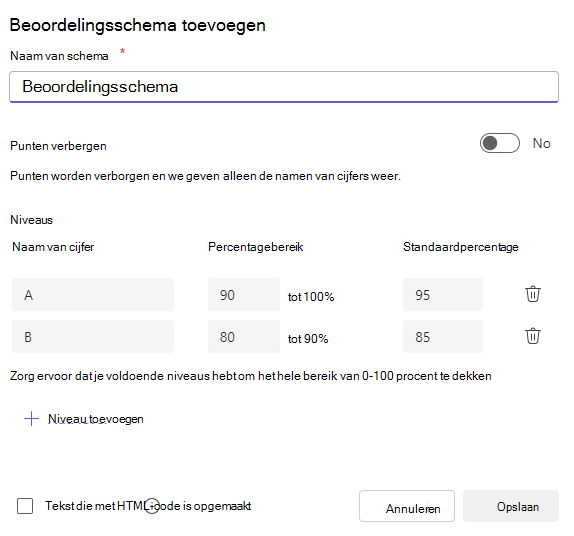The width and height of the screenshot is (574, 536).
Task: Toggle the Punten verbergen switch
Action: tap(500, 143)
